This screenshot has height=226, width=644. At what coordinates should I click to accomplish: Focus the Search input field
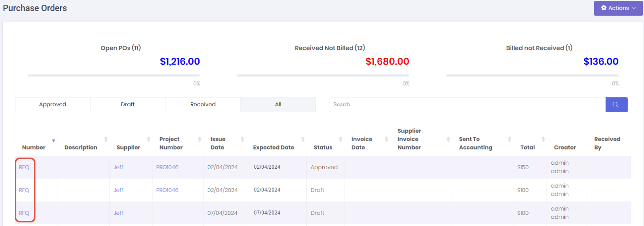(467, 105)
